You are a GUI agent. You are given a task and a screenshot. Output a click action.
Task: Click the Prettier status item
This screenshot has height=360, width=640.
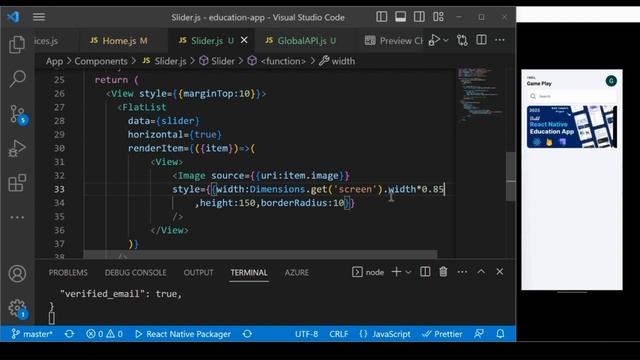coord(442,334)
